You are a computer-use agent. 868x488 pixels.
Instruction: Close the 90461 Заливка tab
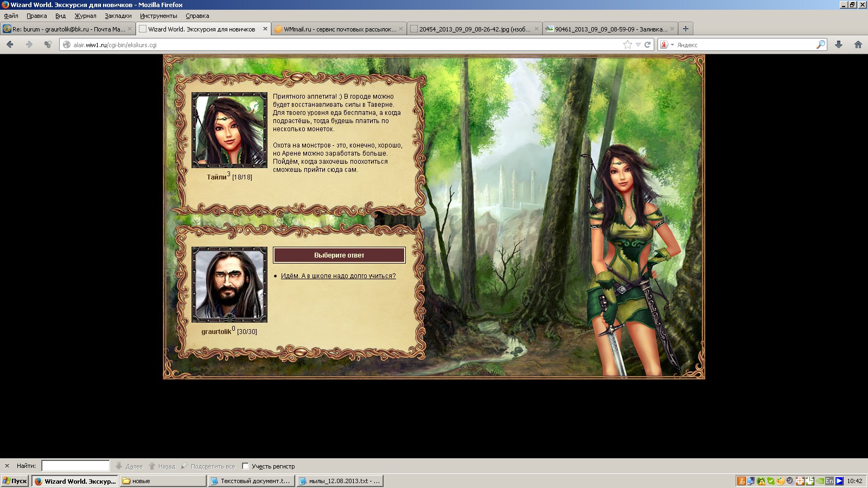click(672, 29)
